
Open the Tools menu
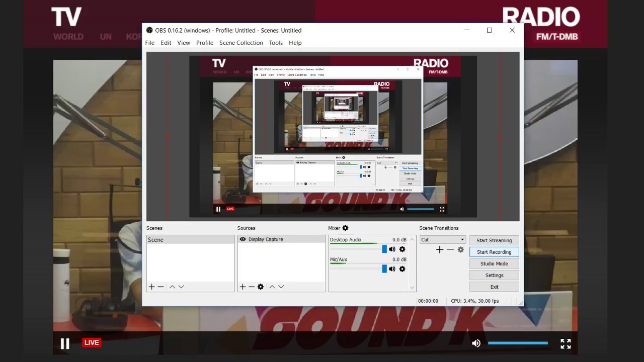[x=276, y=43]
